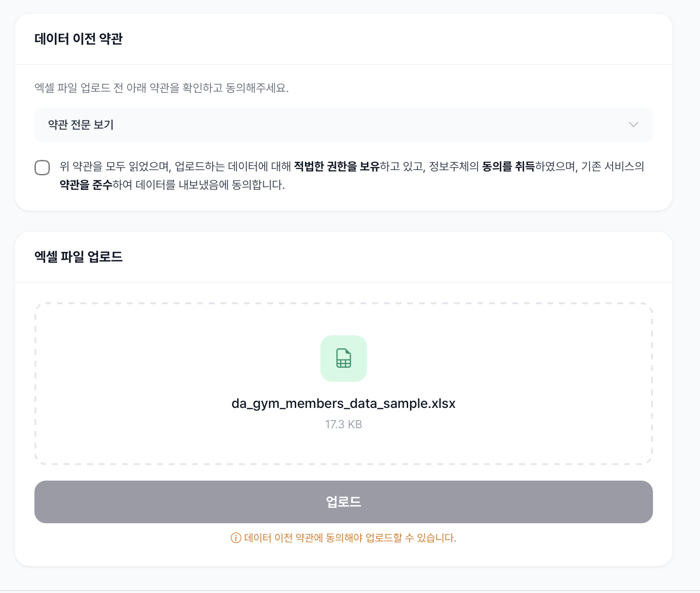700x593 pixels.
Task: Enable consent by clicking the empty checkbox
Action: (x=43, y=167)
